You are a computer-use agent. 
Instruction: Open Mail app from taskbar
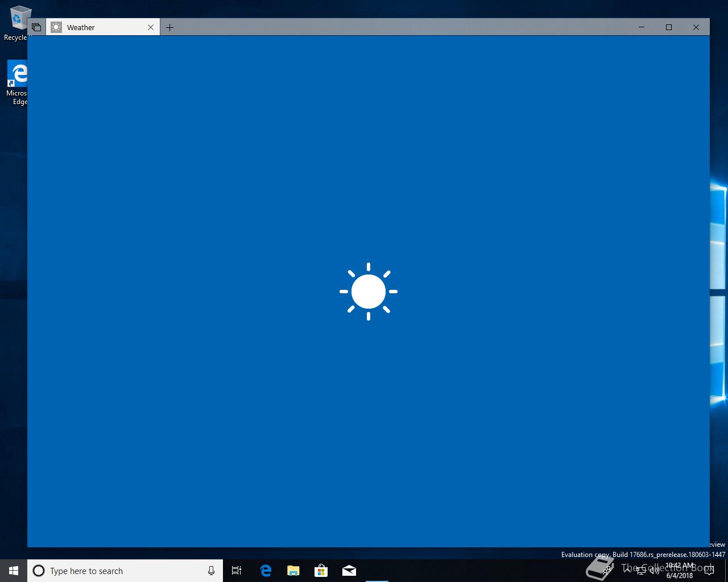click(x=349, y=571)
